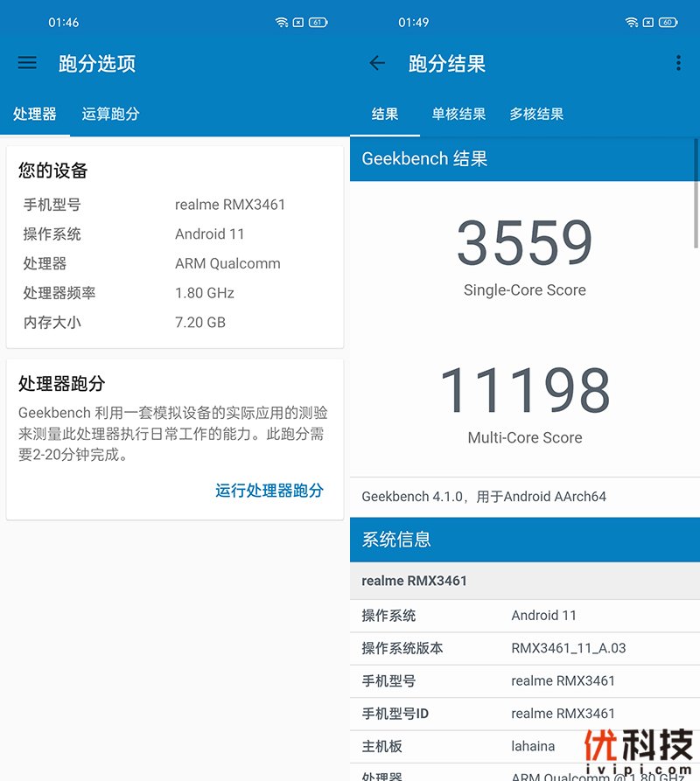Switch to the 运算跑分 tab

110,114
